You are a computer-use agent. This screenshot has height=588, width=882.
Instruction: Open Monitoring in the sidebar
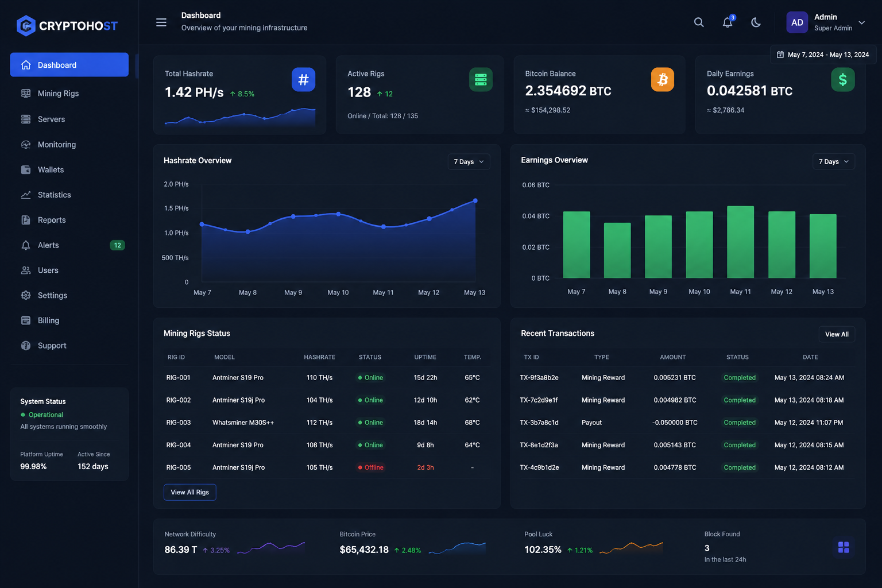pos(69,145)
